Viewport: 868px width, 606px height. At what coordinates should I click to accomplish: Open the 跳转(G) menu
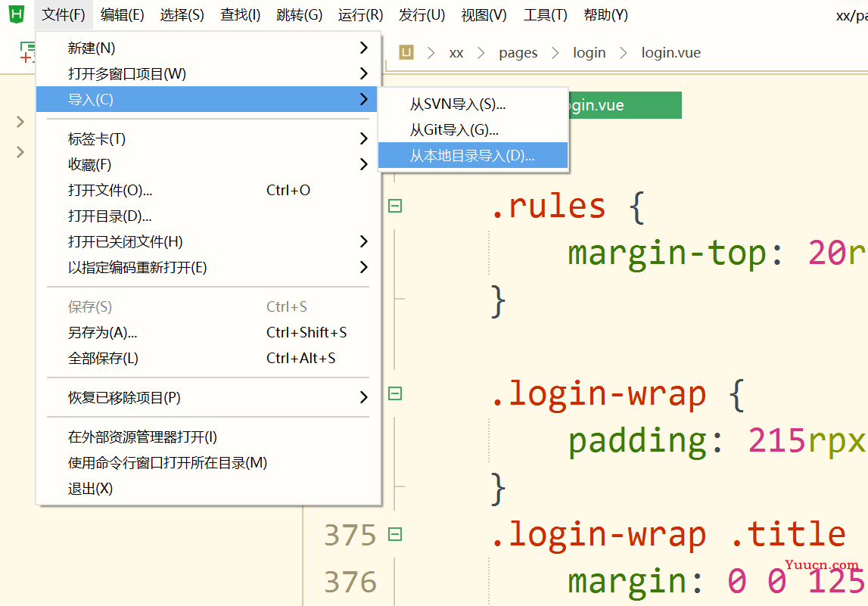point(300,15)
